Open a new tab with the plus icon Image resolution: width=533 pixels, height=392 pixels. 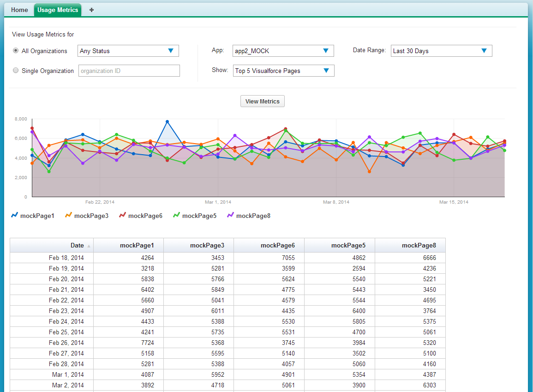pos(91,10)
